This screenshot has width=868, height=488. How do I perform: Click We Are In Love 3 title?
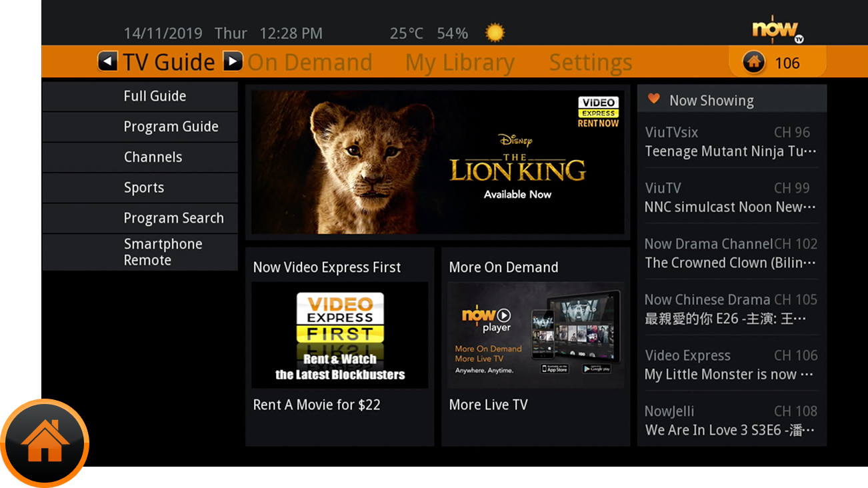point(730,430)
